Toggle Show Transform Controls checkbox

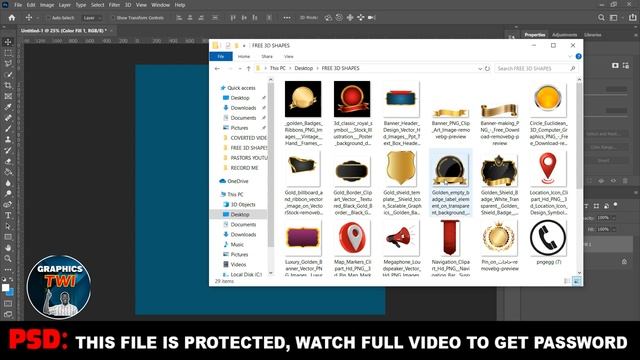coord(113,18)
